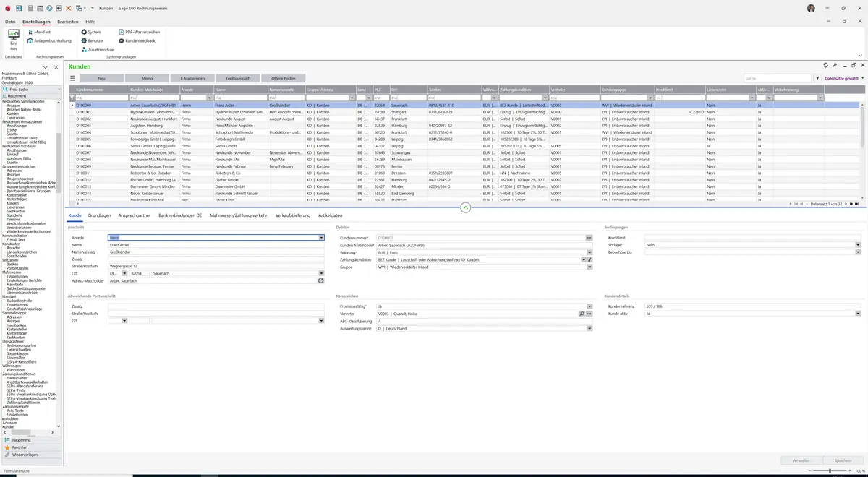Click the Verwerfen button
The height and width of the screenshot is (477, 868).
[x=801, y=460]
